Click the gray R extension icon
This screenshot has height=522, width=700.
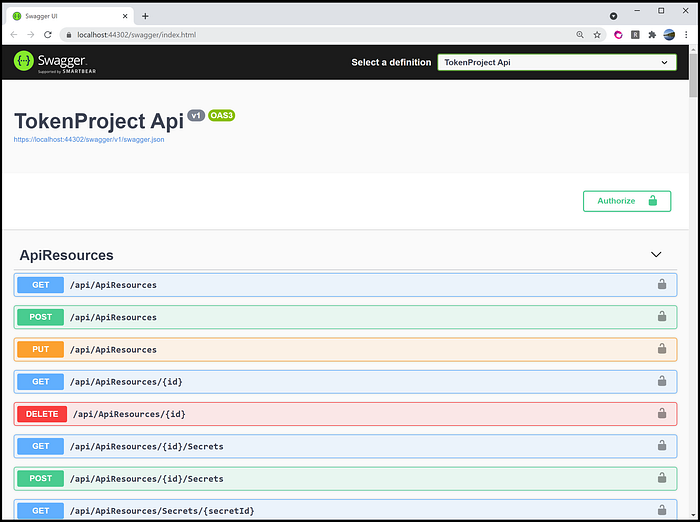click(x=635, y=35)
